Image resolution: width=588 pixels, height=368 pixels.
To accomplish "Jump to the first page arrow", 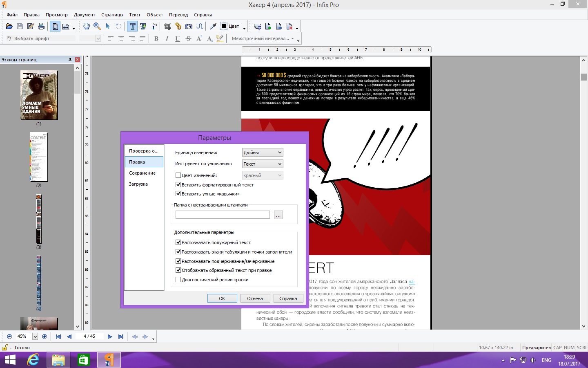I will (58, 337).
